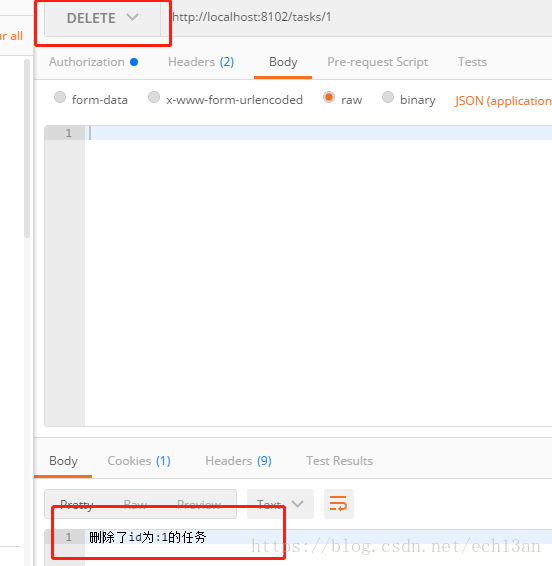Open the JSON (application) content-type selector
The width and height of the screenshot is (552, 566).
point(503,100)
